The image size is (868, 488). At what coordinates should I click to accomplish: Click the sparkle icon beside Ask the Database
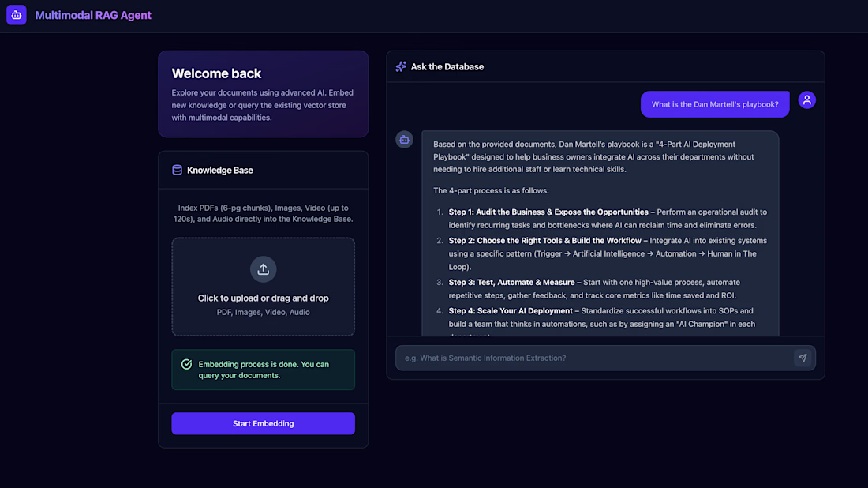(x=401, y=66)
